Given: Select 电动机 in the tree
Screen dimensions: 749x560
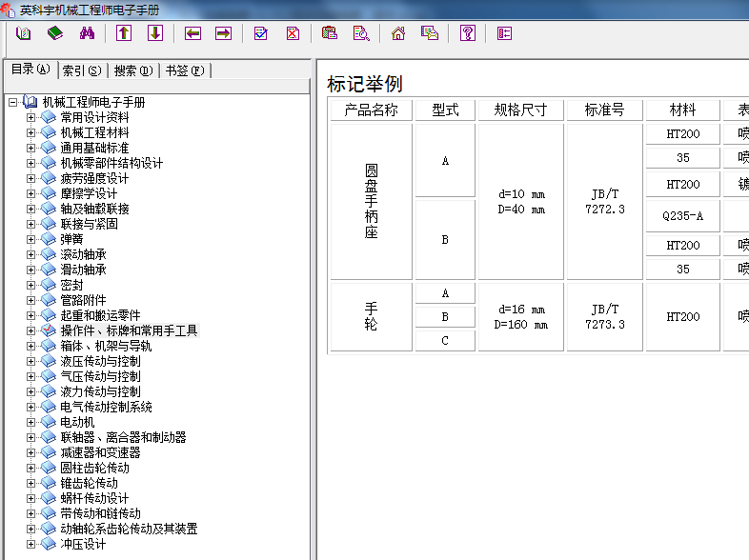Looking at the screenshot, I should tap(77, 423).
